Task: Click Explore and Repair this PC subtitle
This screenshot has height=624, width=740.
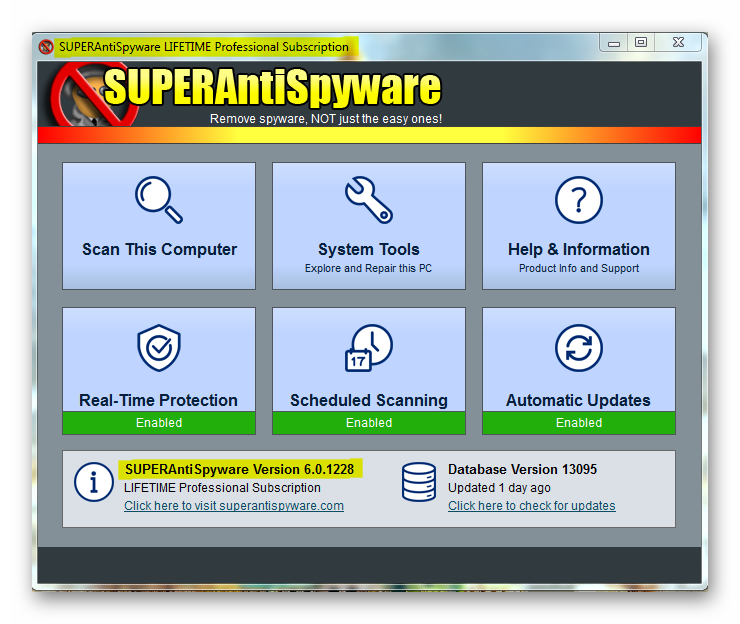Action: (x=369, y=268)
